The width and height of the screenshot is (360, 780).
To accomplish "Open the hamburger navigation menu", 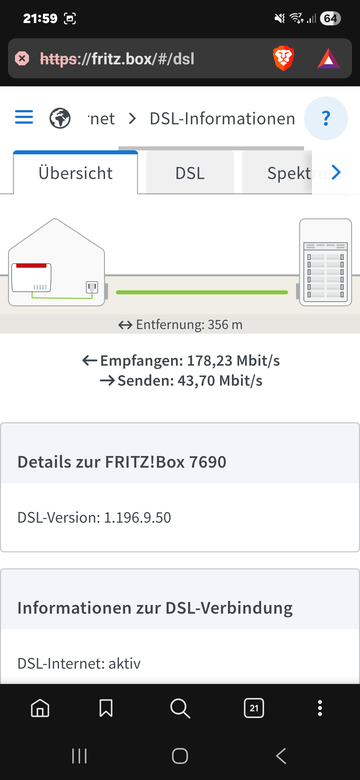I will coord(24,117).
